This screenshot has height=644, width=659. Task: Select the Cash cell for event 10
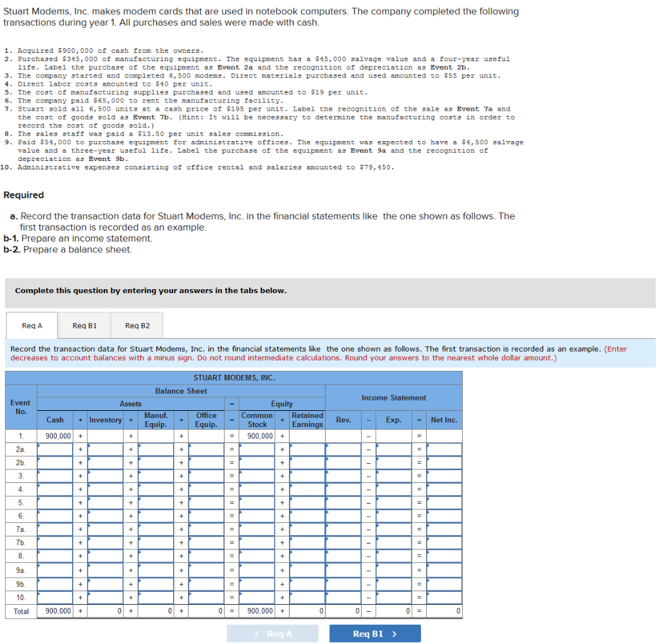pos(55,597)
